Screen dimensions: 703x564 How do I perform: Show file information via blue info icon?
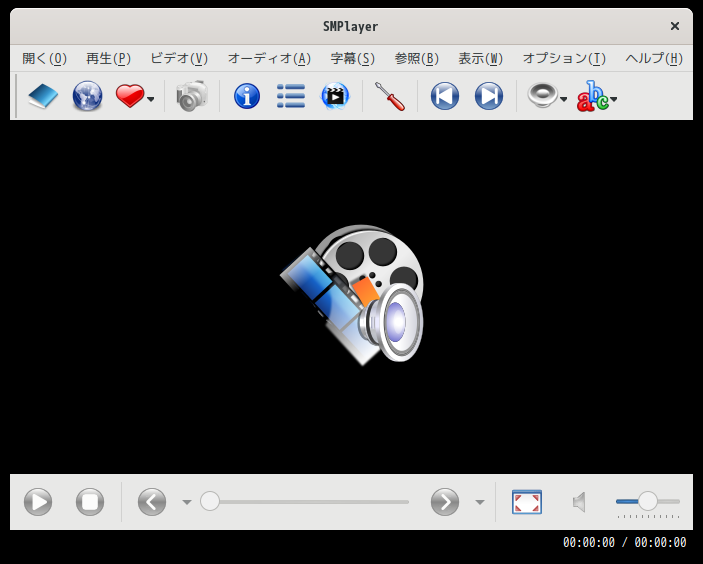point(247,96)
